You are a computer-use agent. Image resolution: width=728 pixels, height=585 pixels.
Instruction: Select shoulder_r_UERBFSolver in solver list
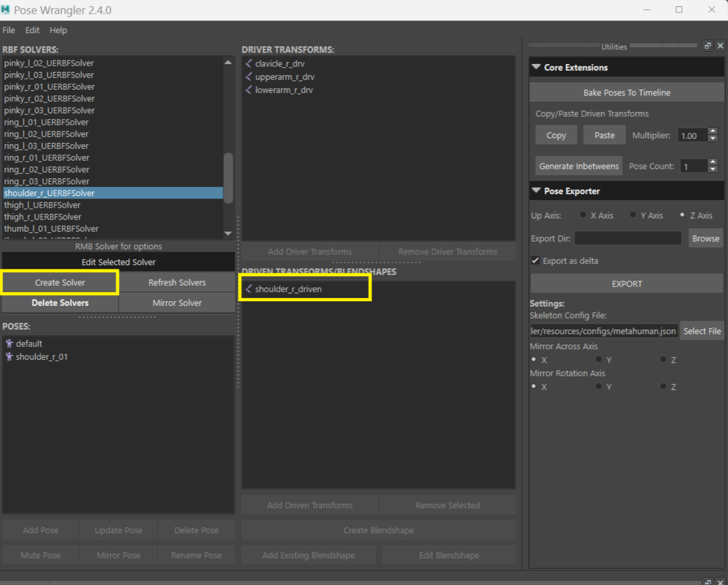[113, 193]
